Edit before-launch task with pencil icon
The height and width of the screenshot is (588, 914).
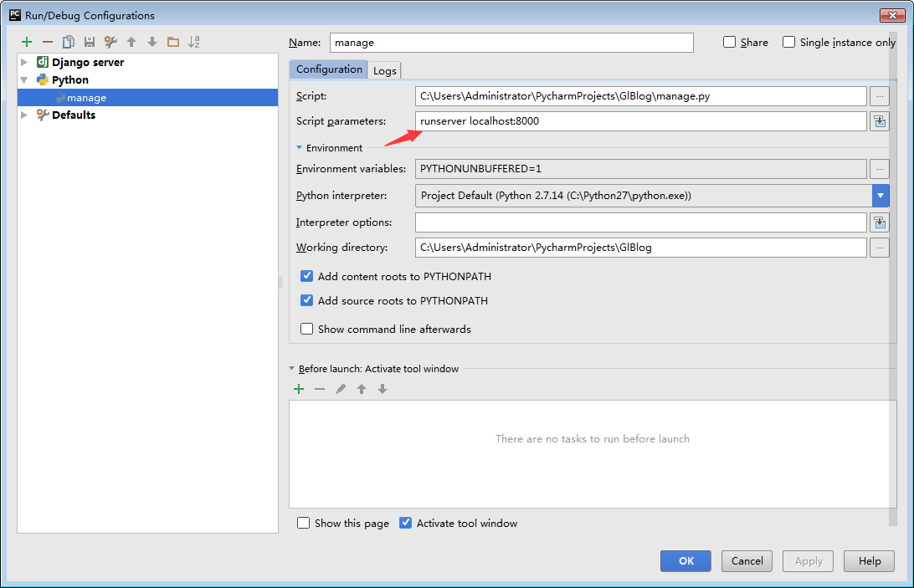341,389
